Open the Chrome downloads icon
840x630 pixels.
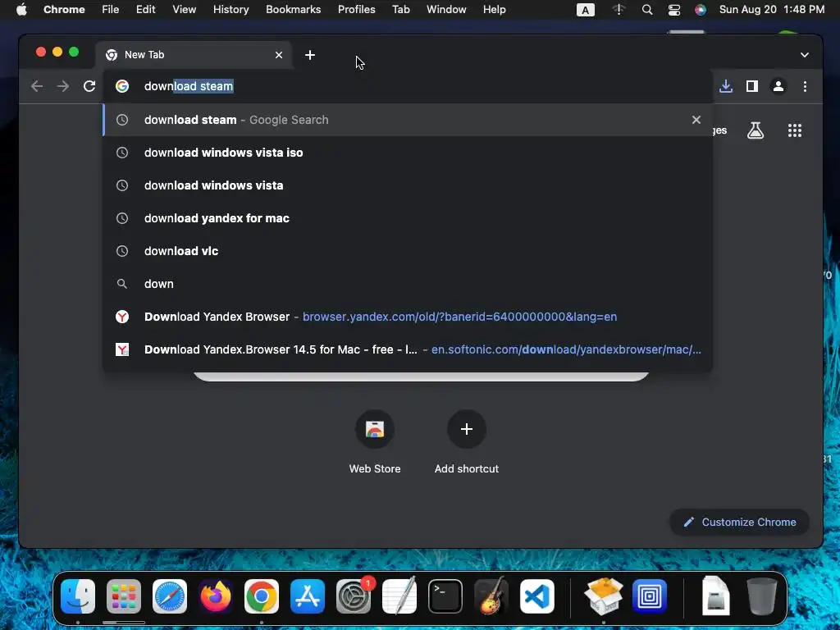[726, 86]
